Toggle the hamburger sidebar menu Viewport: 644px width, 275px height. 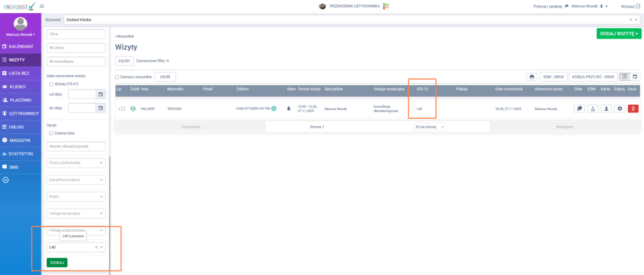click(42, 6)
